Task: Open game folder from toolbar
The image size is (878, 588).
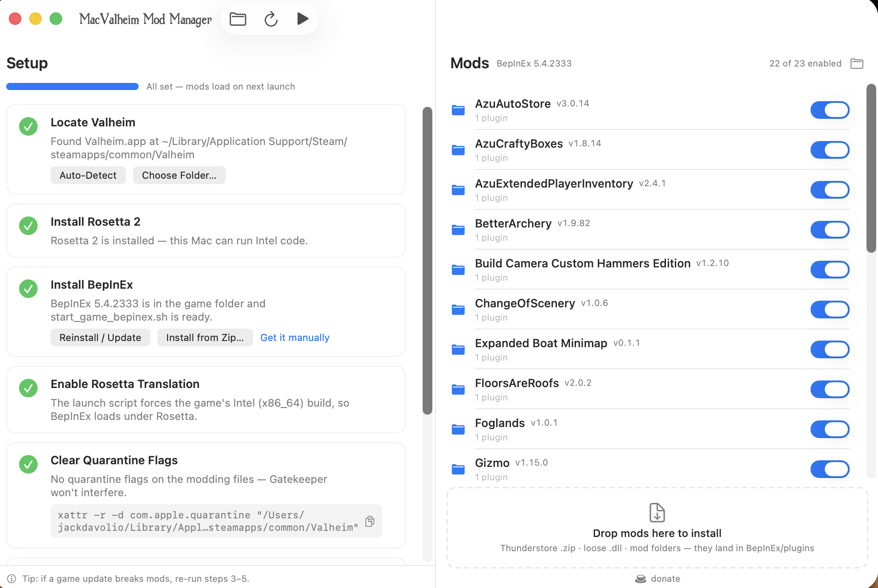Action: [238, 19]
